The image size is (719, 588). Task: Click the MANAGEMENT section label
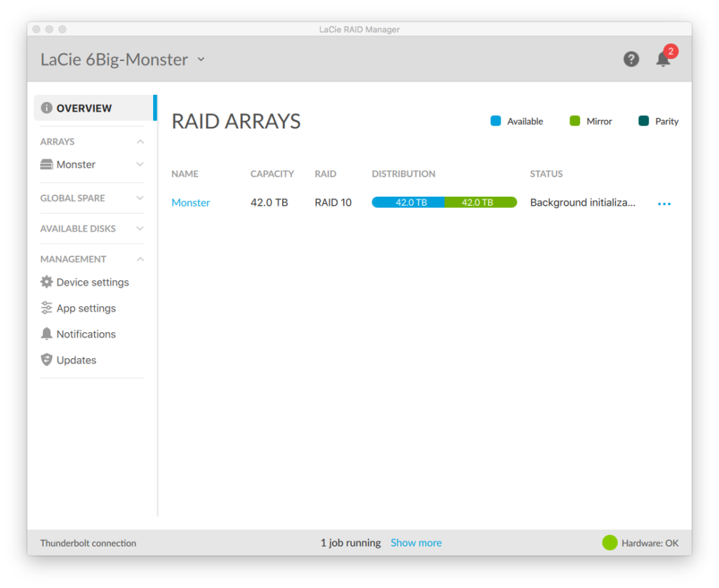pos(73,259)
